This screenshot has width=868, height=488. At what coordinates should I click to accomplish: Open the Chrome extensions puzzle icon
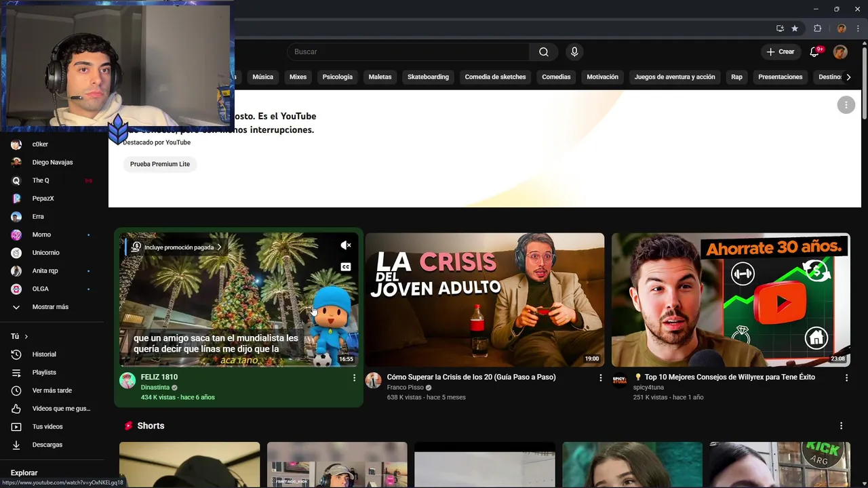[x=818, y=28]
